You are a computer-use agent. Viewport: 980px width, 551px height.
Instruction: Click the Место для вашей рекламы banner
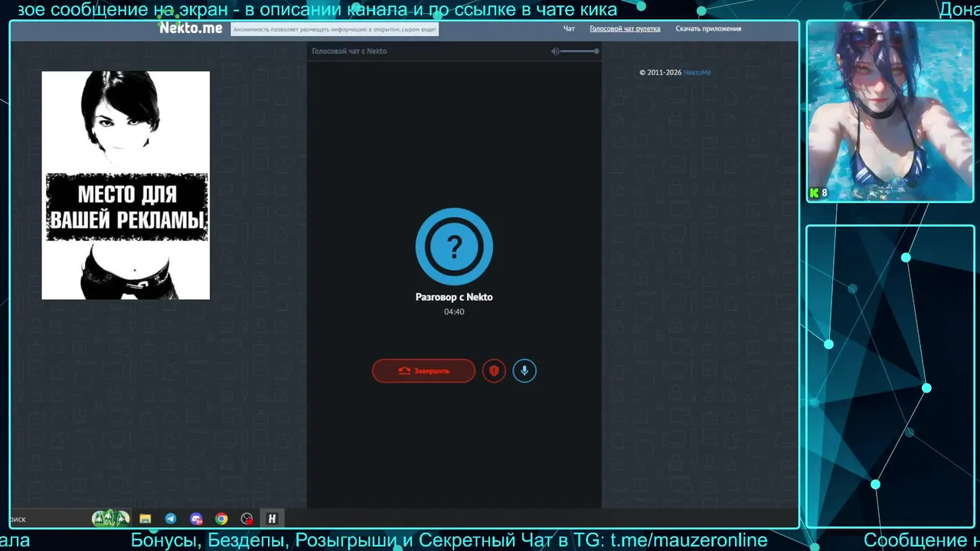(126, 185)
